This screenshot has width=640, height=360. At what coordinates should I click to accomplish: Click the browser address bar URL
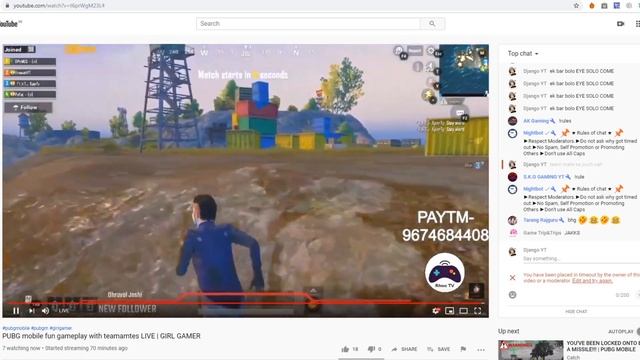click(x=59, y=6)
